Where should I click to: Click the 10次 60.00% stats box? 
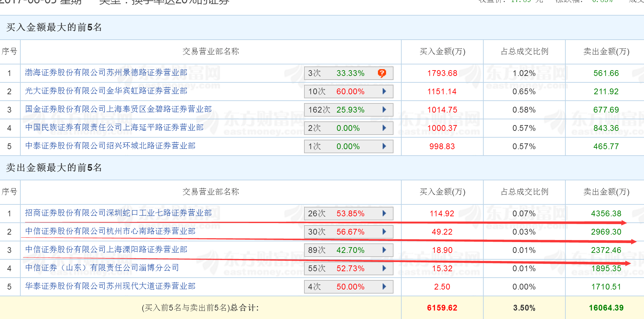(x=349, y=92)
